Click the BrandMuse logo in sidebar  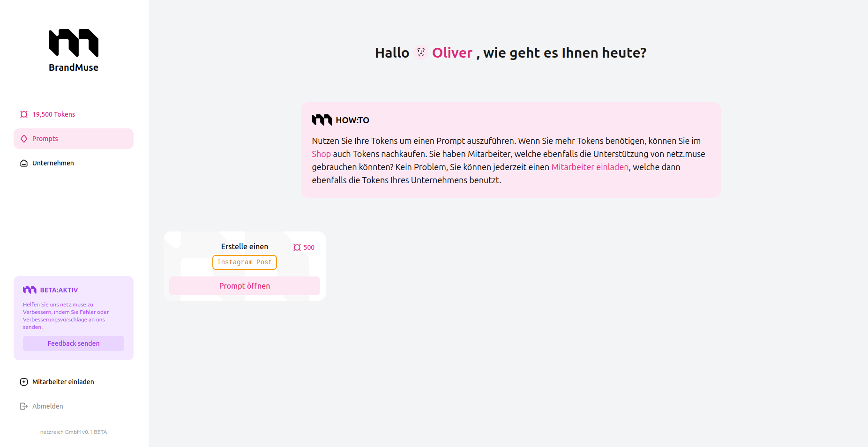[x=74, y=50]
